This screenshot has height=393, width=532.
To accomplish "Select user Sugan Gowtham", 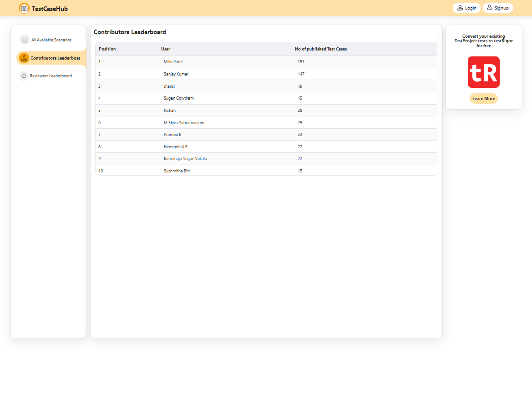I will [x=179, y=98].
